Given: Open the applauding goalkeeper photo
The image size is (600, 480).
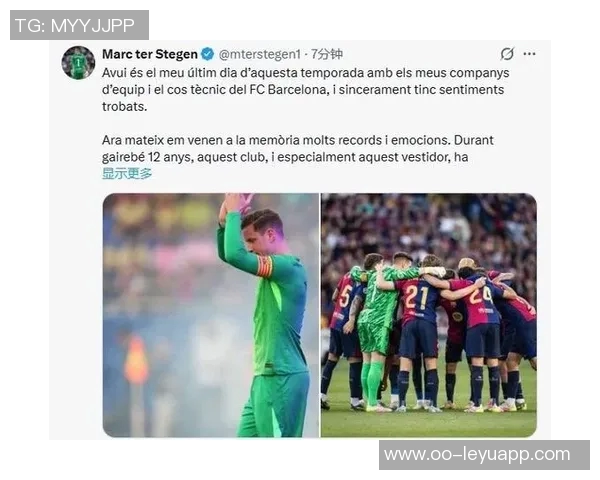Looking at the screenshot, I should point(210,315).
